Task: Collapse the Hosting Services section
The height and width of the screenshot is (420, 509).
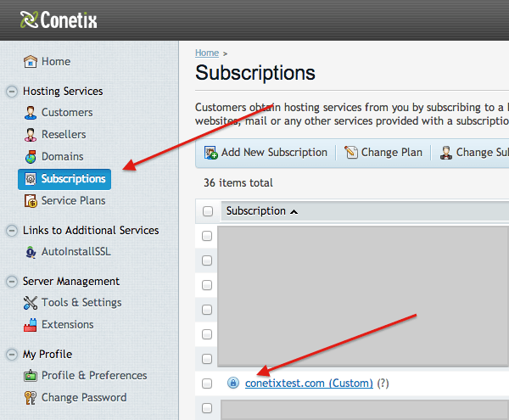Action: [x=12, y=92]
